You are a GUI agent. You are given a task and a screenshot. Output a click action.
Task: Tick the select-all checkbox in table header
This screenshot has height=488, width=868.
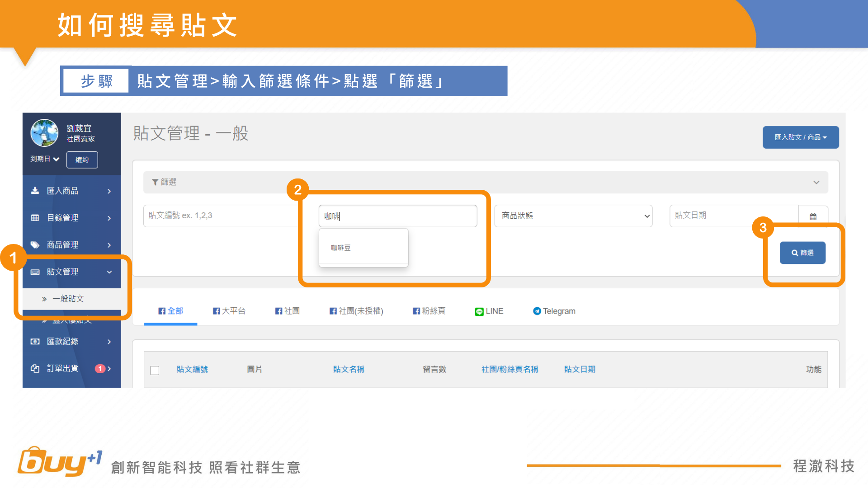(155, 371)
